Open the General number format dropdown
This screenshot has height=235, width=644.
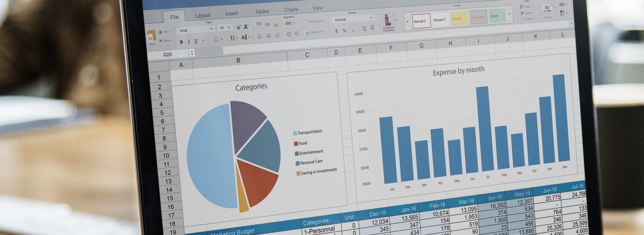(371, 18)
